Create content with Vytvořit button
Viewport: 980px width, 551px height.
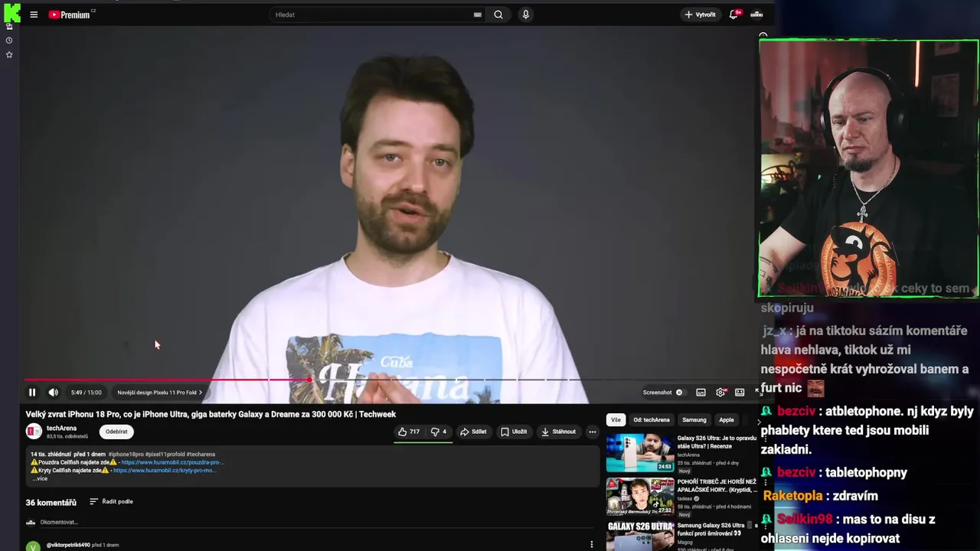(700, 15)
